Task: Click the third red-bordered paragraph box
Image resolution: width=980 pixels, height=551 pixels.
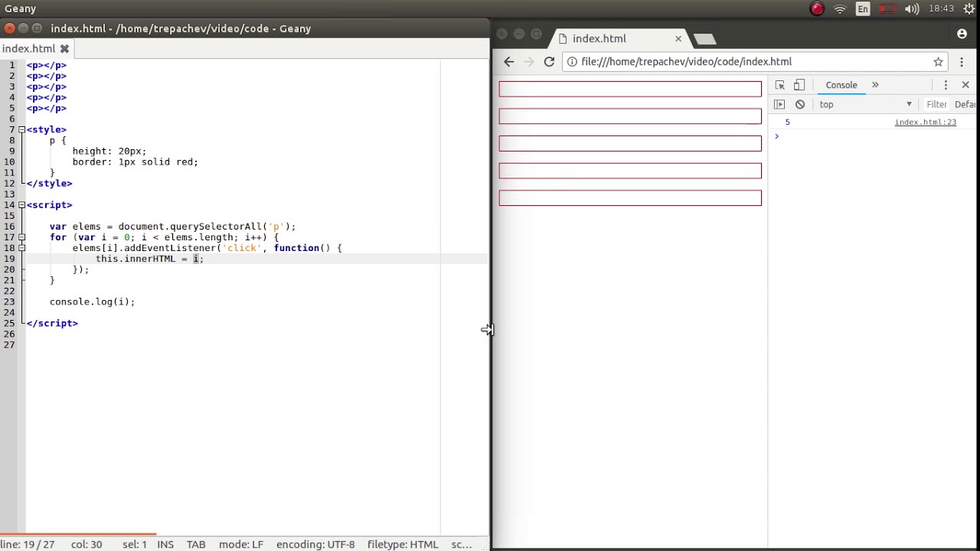Action: click(x=630, y=144)
